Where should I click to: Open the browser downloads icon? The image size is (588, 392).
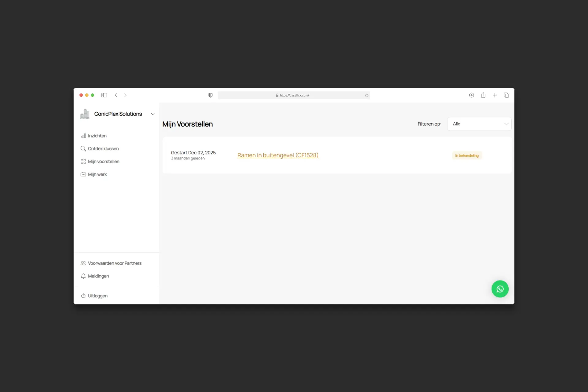[x=471, y=95]
